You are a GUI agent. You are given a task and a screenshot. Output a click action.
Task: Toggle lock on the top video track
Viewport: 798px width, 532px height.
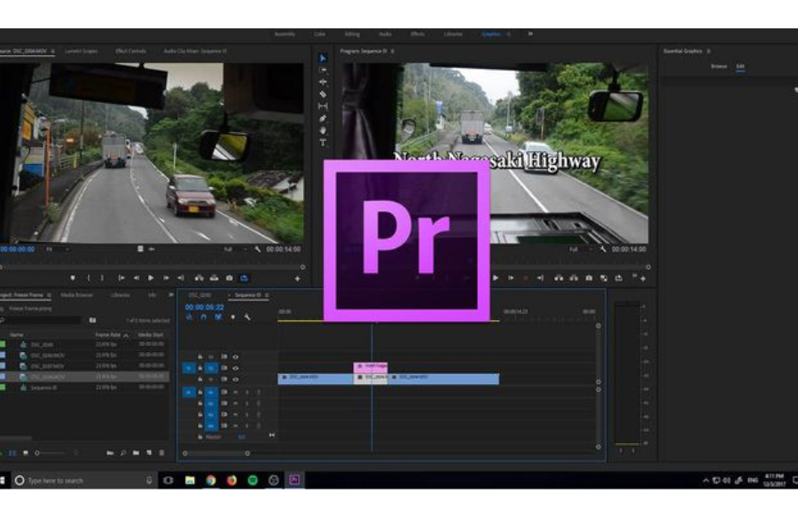pyautogui.click(x=200, y=356)
